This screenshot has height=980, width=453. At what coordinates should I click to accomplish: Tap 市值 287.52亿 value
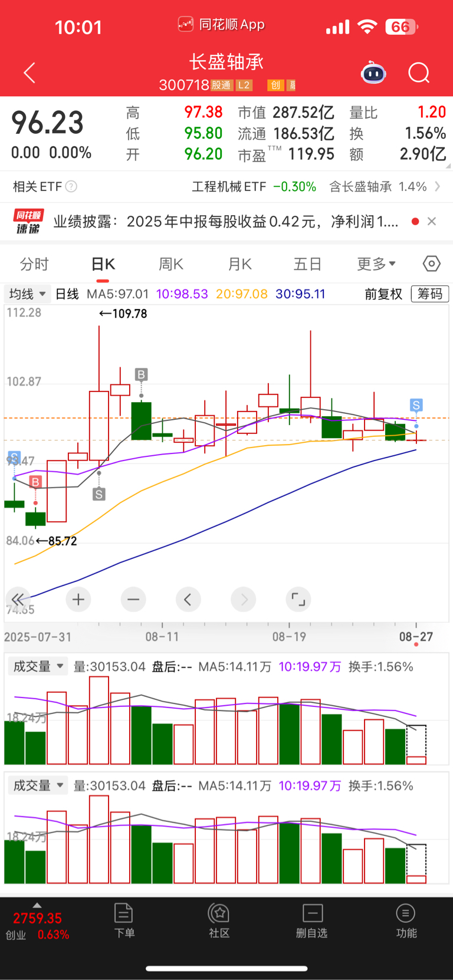coord(286,113)
